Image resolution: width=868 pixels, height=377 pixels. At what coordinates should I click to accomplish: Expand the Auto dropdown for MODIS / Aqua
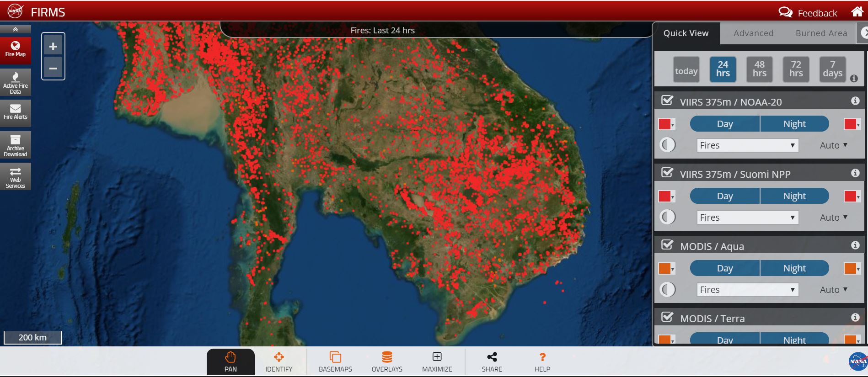point(834,290)
